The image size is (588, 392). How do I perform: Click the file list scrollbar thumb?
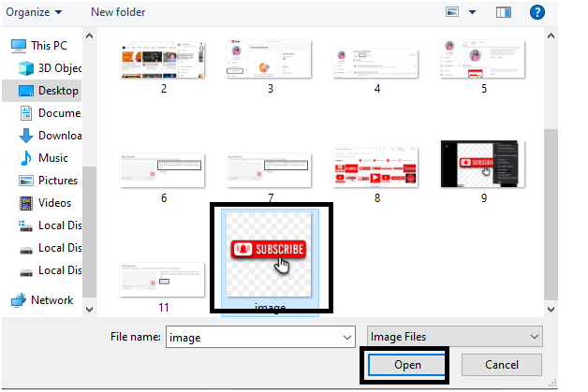[x=551, y=214]
